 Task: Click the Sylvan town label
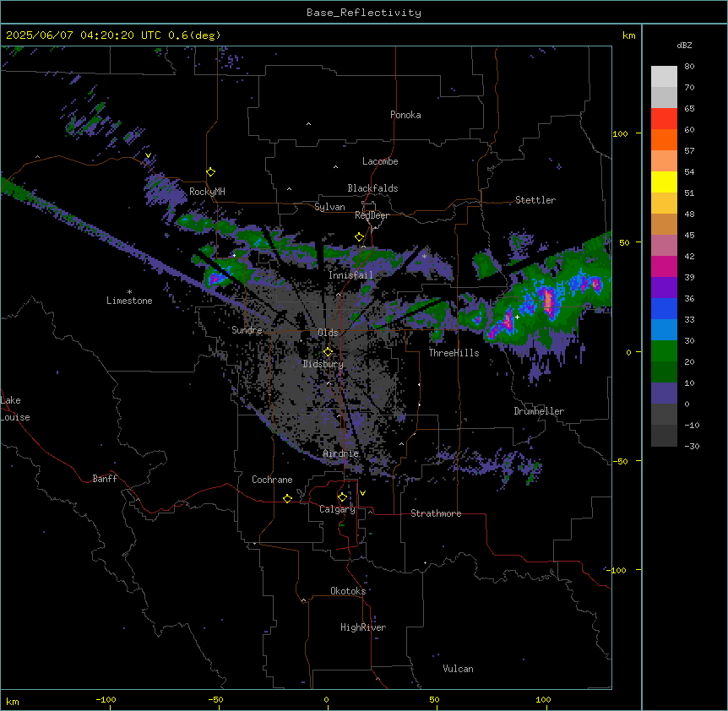tap(329, 207)
